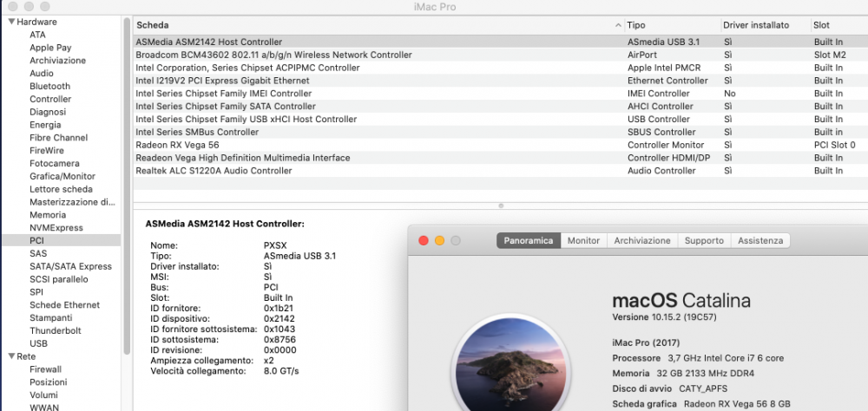Select Fotocamera in the sidebar
Screen dimensions: 868x411
coord(54,163)
